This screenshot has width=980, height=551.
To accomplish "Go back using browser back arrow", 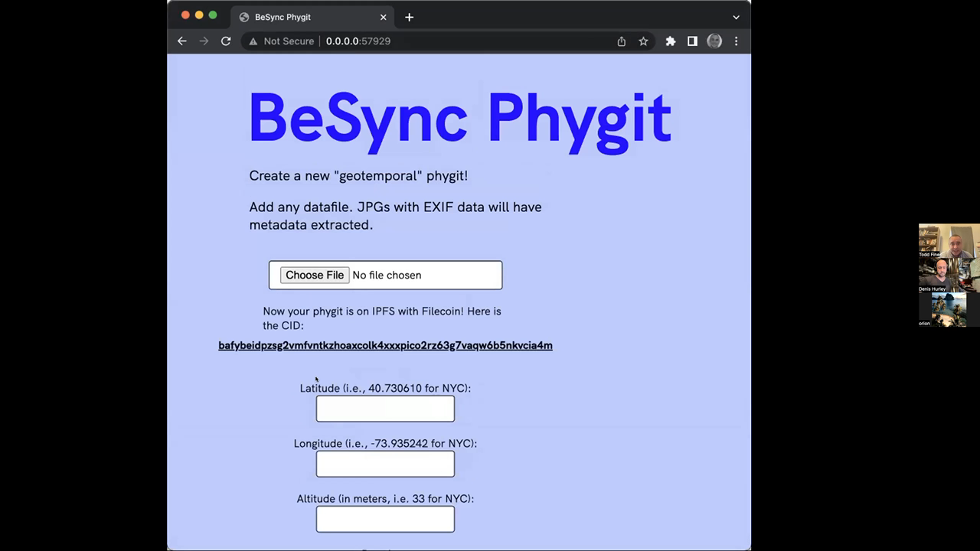I will pos(182,41).
